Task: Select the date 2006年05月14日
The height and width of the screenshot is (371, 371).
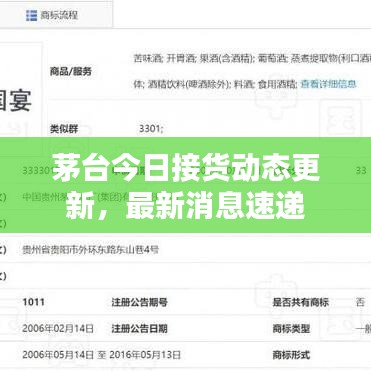Action: [x=58, y=355]
